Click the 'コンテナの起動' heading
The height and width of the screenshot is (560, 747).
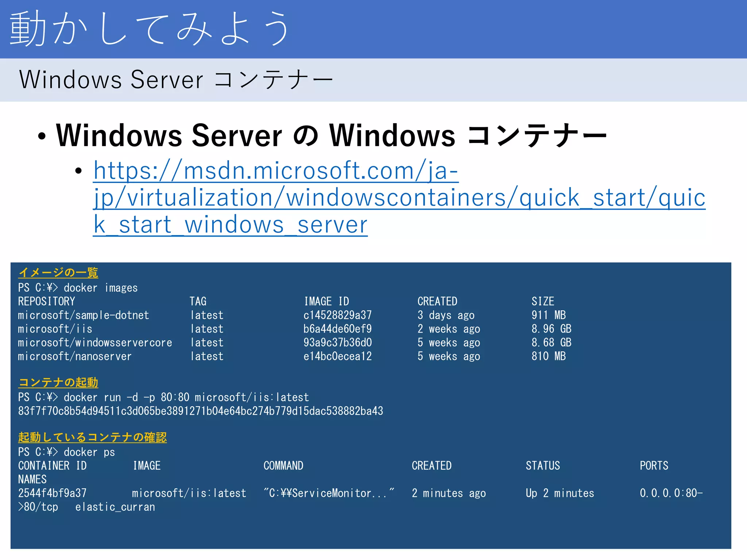58,382
